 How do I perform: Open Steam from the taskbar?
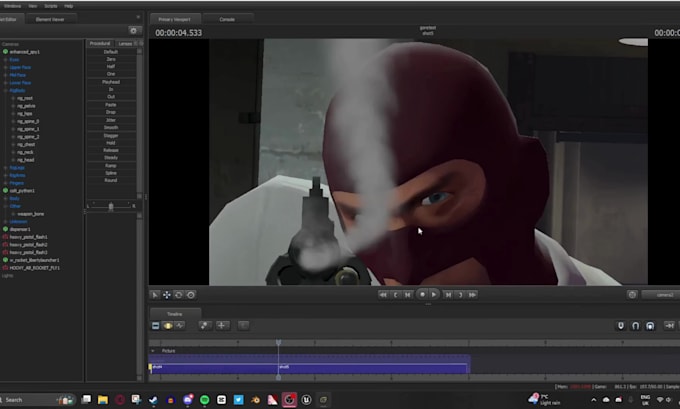(153, 400)
